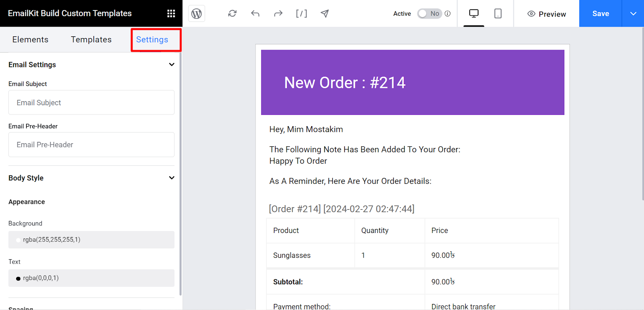Viewport: 644px width, 310px height.
Task: Click the page scrollbar on the right edge
Action: [642, 113]
